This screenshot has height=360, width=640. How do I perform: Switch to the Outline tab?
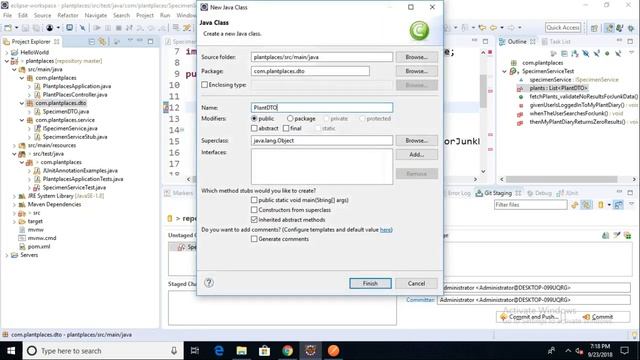[517, 42]
